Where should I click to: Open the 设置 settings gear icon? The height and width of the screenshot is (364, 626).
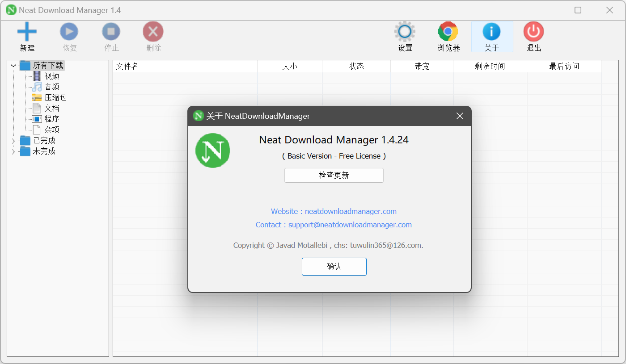pos(404,31)
